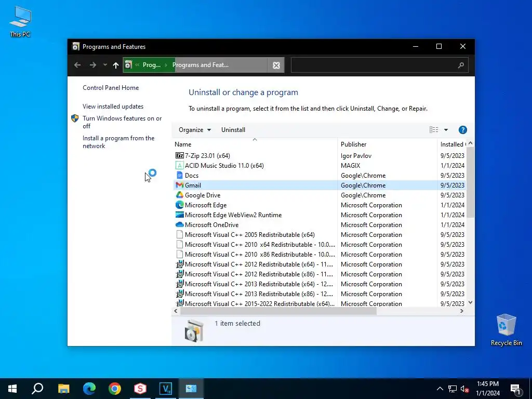Image resolution: width=532 pixels, height=399 pixels.
Task: Click the Google Drive triangle icon
Action: pos(179,195)
